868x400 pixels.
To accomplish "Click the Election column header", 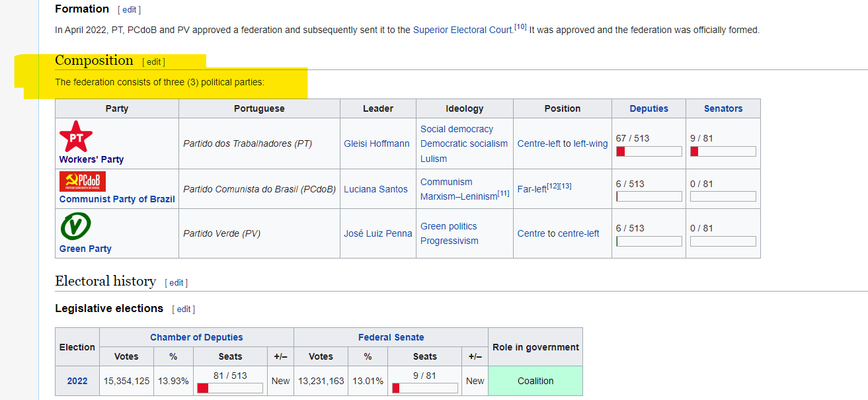I will coord(77,347).
